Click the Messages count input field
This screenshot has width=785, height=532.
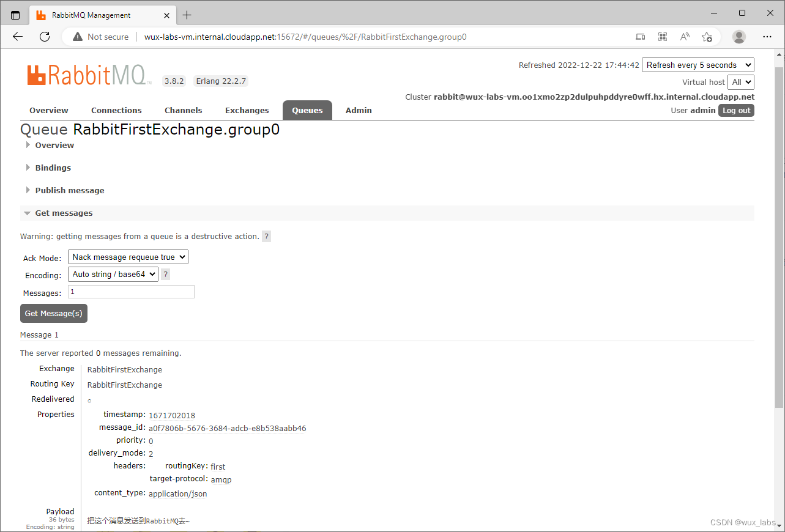(x=131, y=292)
